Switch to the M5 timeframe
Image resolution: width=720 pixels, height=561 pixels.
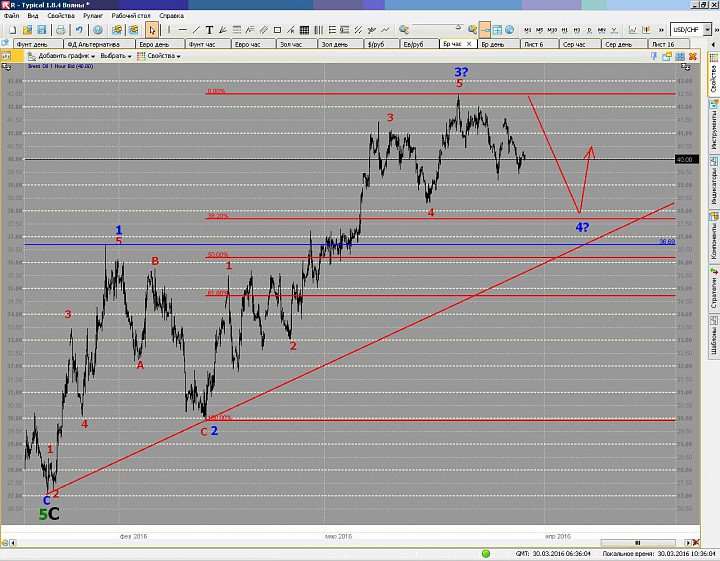coord(541,31)
